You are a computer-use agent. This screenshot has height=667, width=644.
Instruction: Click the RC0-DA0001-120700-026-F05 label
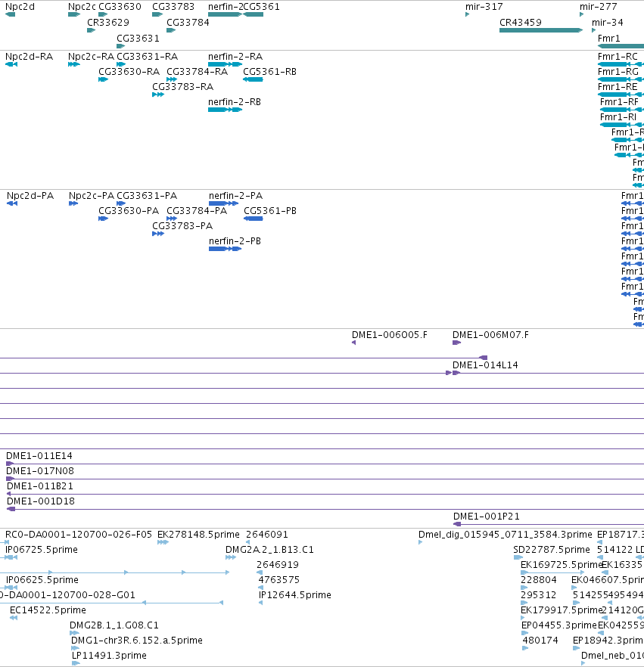[x=78, y=535]
